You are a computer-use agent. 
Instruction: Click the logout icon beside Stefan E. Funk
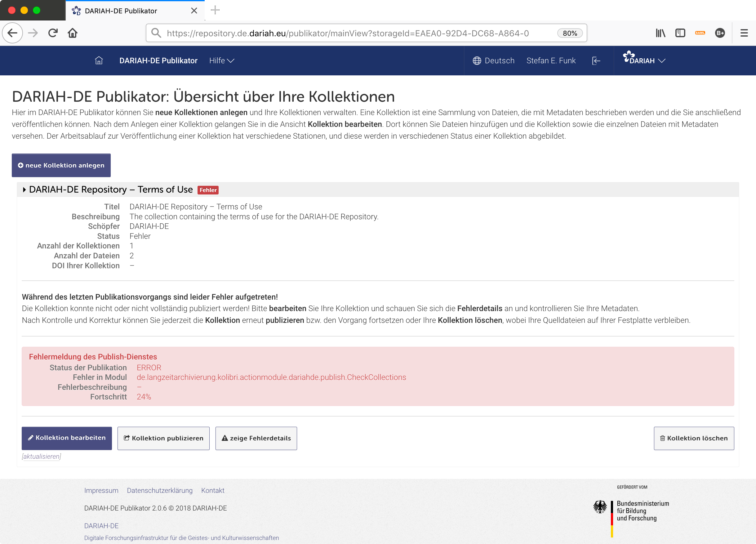pyautogui.click(x=596, y=60)
